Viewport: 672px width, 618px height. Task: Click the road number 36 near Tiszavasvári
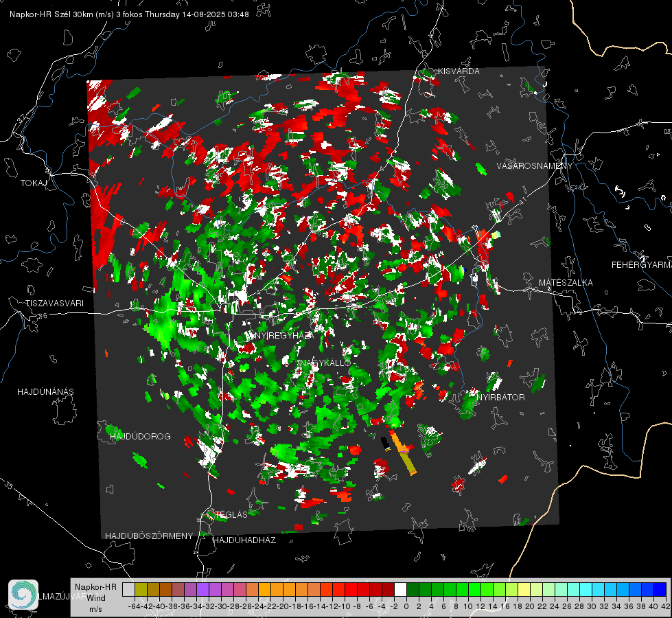[x=43, y=316]
